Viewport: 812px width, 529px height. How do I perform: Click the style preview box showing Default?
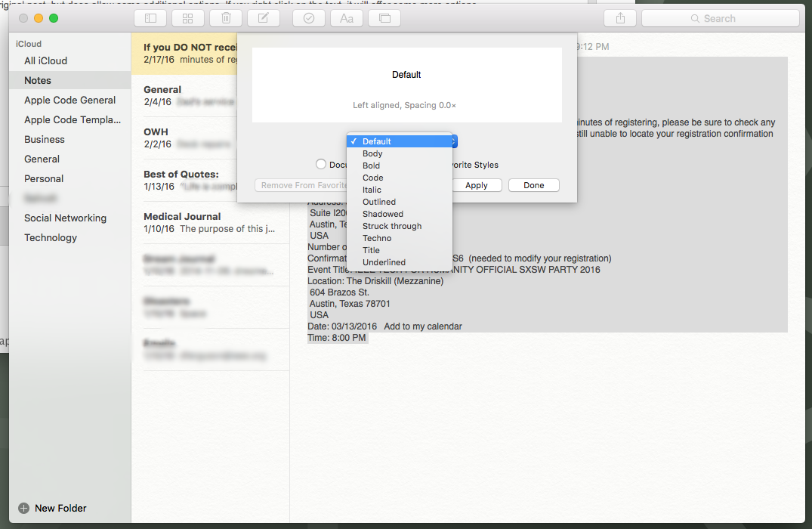pos(407,85)
